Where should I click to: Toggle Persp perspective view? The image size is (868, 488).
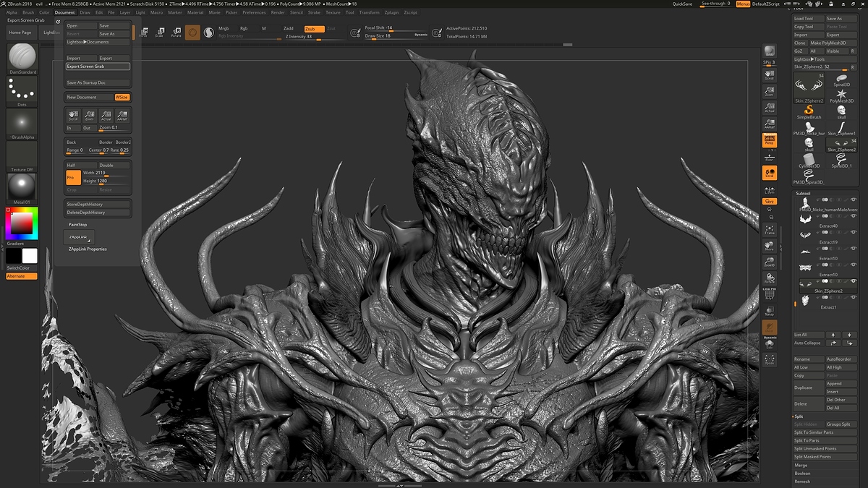pyautogui.click(x=770, y=141)
